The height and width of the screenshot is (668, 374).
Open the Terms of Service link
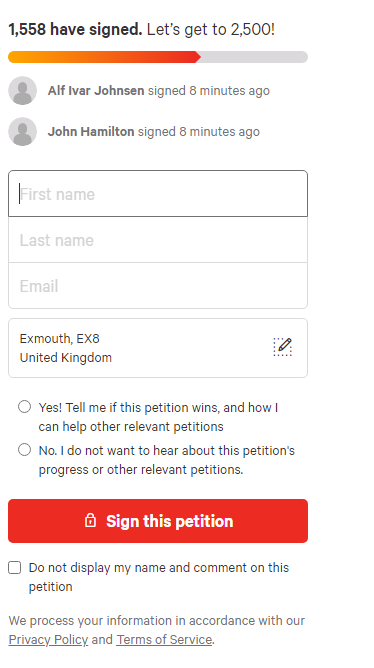click(164, 639)
